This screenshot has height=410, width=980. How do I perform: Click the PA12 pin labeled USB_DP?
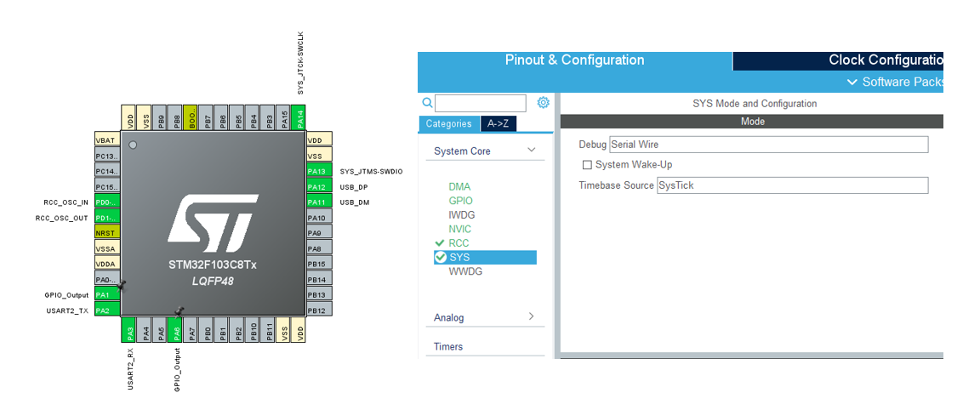coord(319,187)
